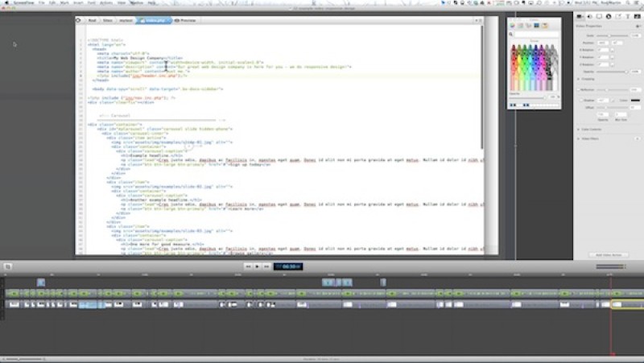Expand the Video Filters section
The image size is (644, 363).
pos(579,138)
